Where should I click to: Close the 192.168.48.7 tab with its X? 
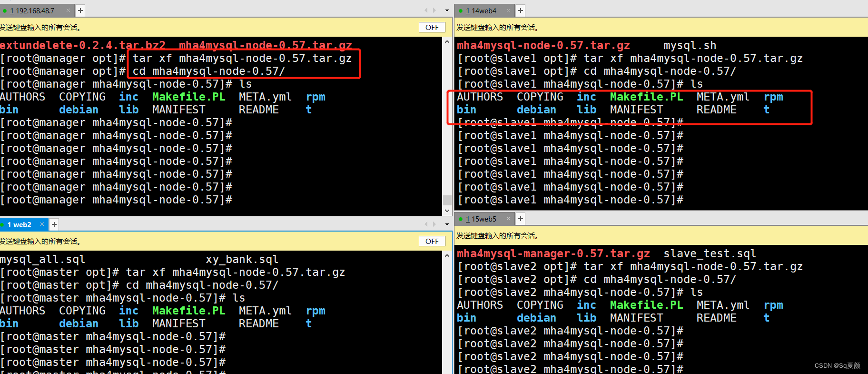[x=68, y=10]
